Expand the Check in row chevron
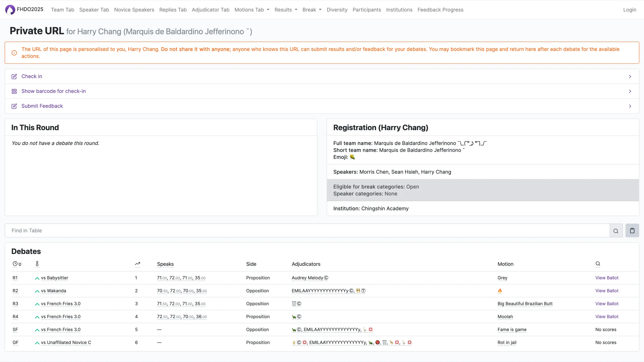This screenshot has width=644, height=362. pyautogui.click(x=630, y=77)
